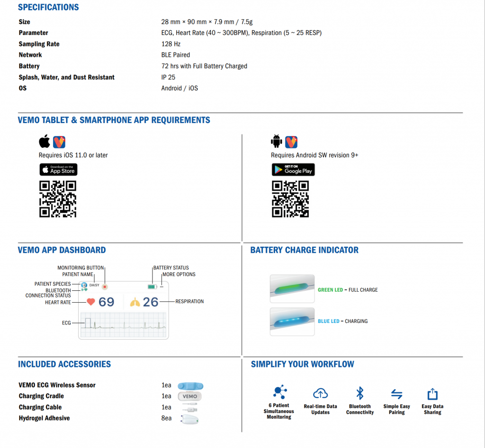Click the green LED full charge image
The height and width of the screenshot is (448, 485).
292,289
